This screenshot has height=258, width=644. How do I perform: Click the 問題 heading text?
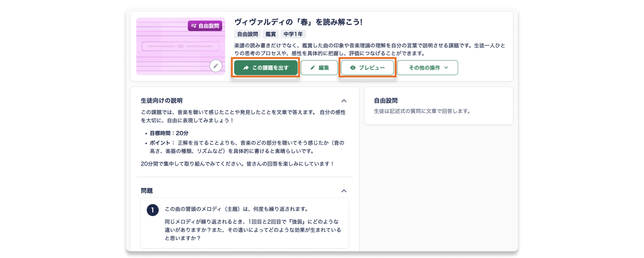(x=147, y=191)
